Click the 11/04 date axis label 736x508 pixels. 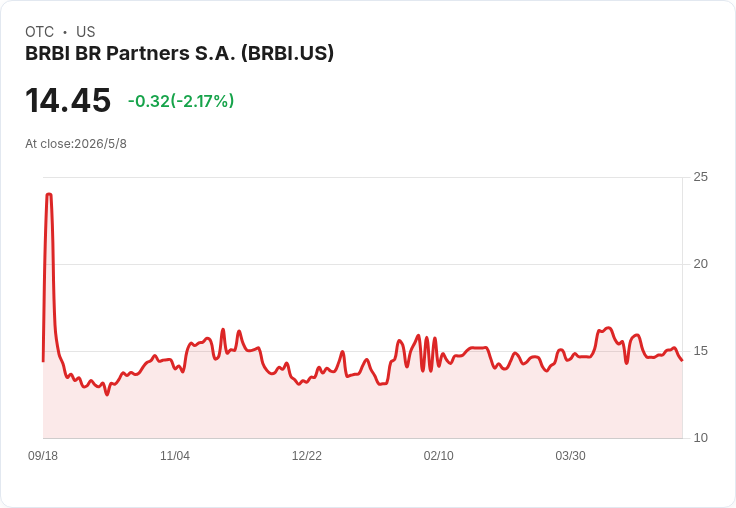tap(175, 456)
